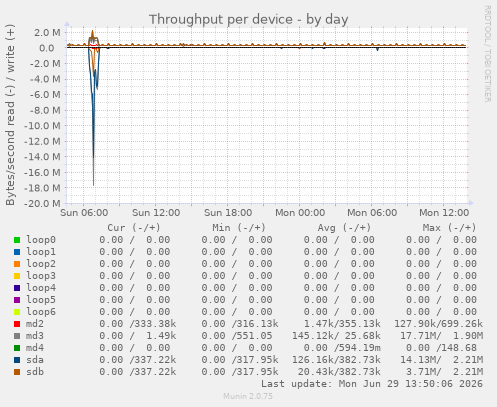The height and width of the screenshot is (407, 497).
Task: Click the loop1 blue legend swatch
Action: click(17, 252)
